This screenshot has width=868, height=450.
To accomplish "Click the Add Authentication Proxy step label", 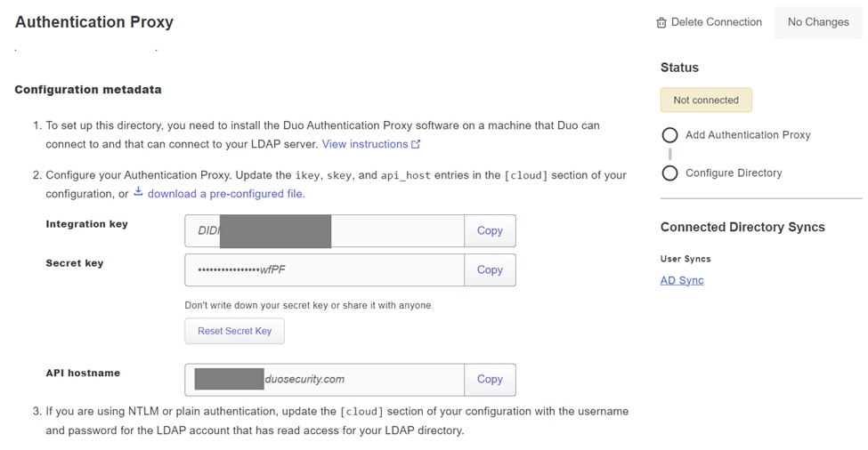I will (748, 135).
